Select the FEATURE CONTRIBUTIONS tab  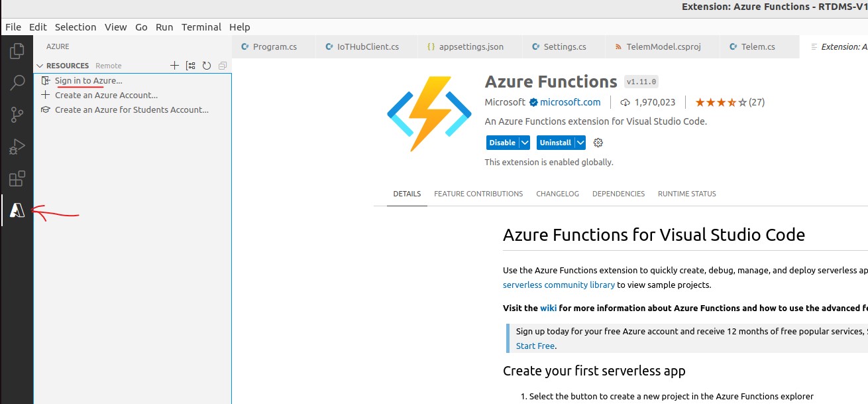click(478, 194)
